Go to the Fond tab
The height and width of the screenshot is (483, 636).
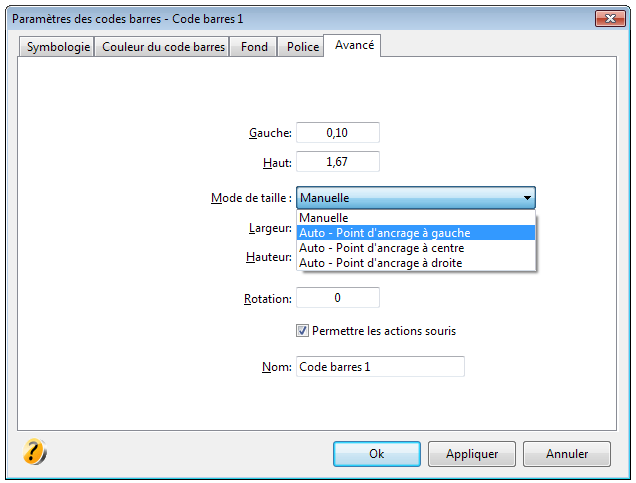254,47
